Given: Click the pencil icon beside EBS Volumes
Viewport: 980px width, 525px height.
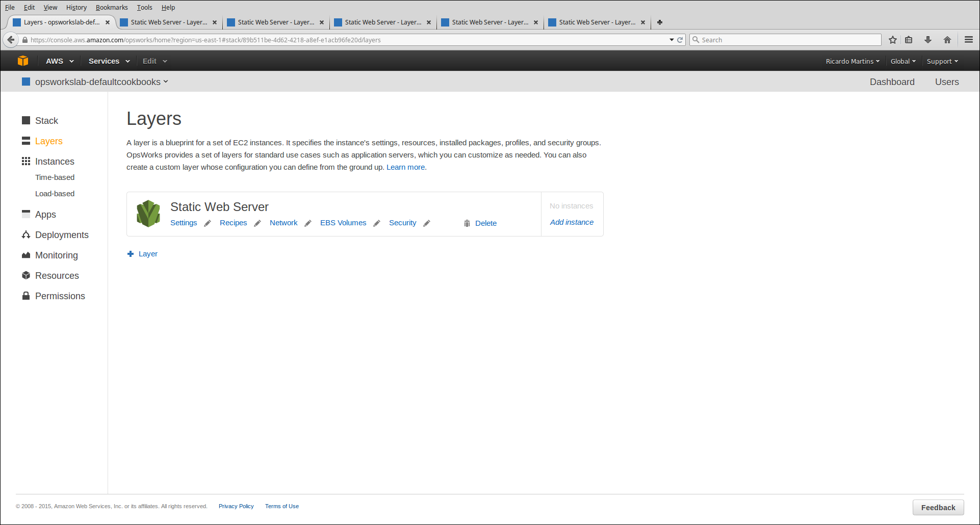Looking at the screenshot, I should tap(377, 223).
